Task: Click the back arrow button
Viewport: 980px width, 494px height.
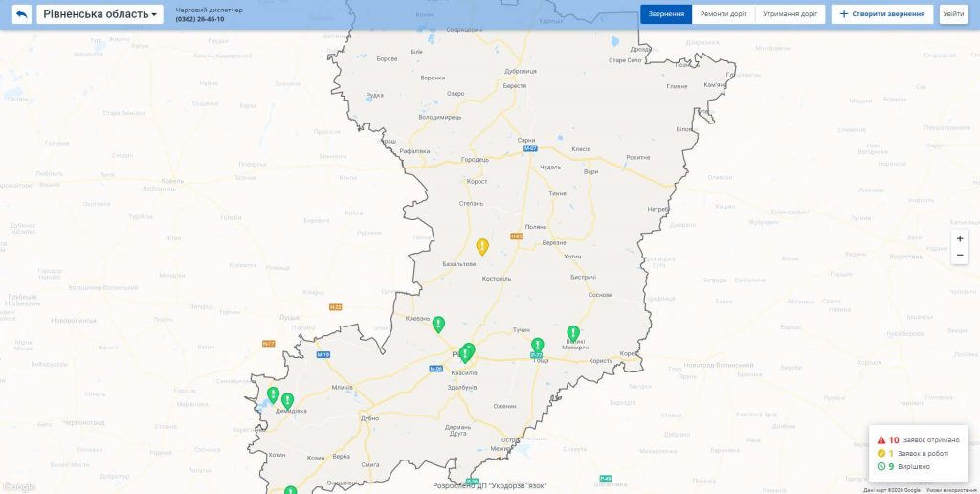Action: (20, 14)
